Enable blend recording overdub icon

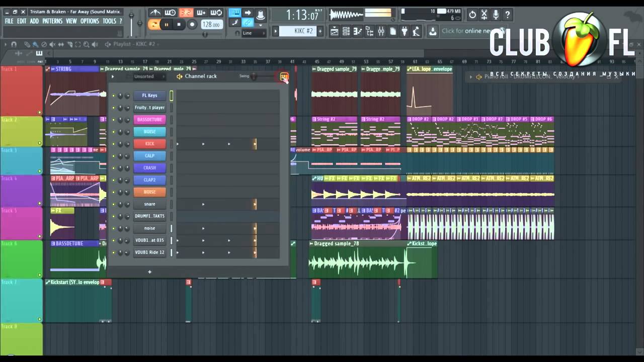tap(201, 13)
